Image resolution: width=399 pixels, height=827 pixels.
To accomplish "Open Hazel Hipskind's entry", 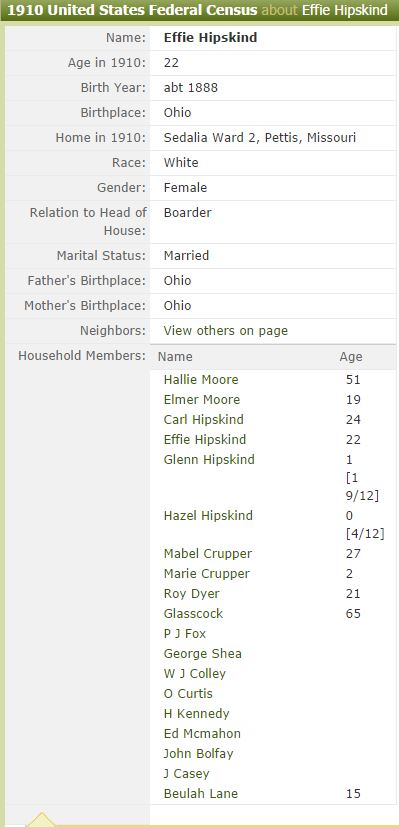I will pos(208,516).
